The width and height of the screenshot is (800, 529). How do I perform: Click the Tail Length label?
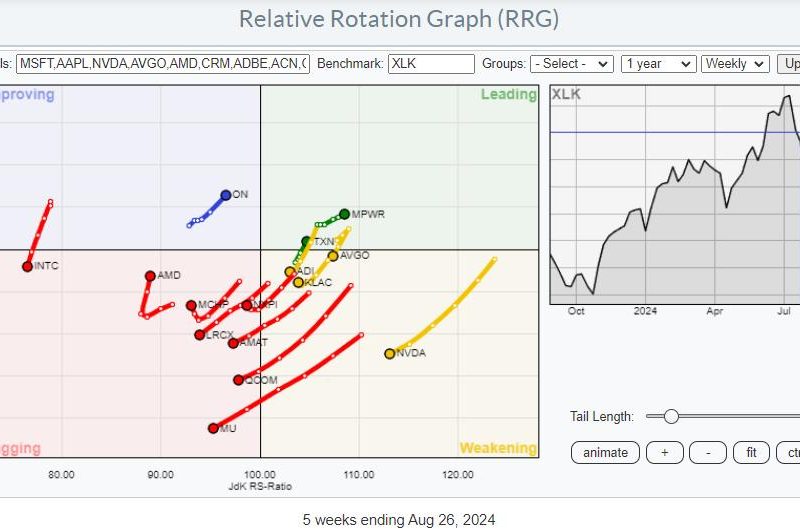pos(602,417)
